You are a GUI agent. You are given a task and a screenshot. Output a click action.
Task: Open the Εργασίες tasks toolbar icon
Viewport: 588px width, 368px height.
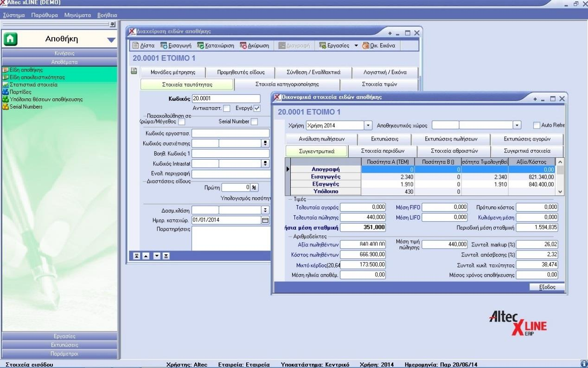tap(335, 46)
